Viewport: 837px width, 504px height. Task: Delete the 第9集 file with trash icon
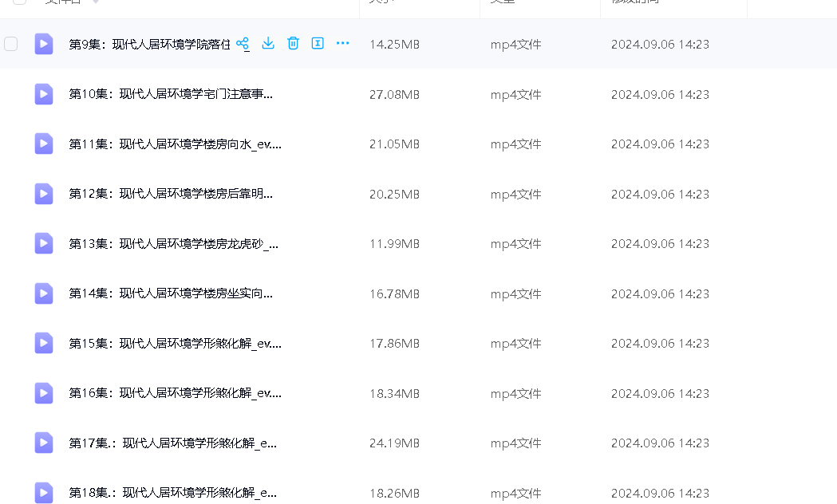click(x=293, y=43)
